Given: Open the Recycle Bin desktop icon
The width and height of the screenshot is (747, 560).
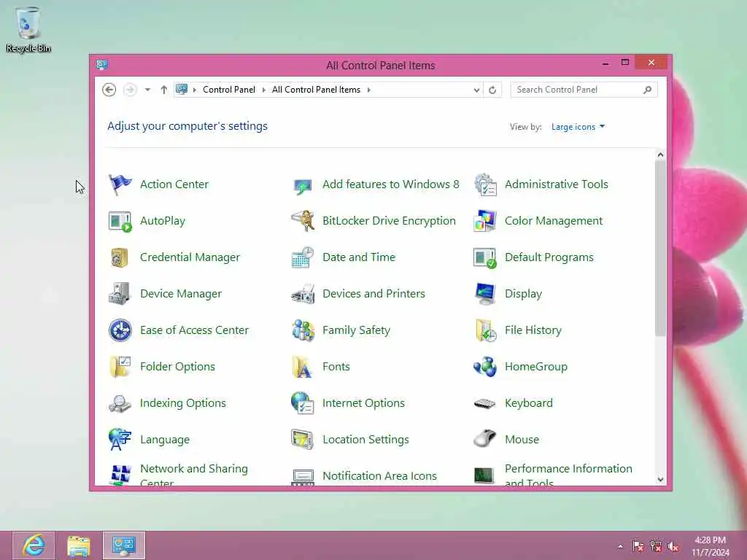Looking at the screenshot, I should pos(28,29).
